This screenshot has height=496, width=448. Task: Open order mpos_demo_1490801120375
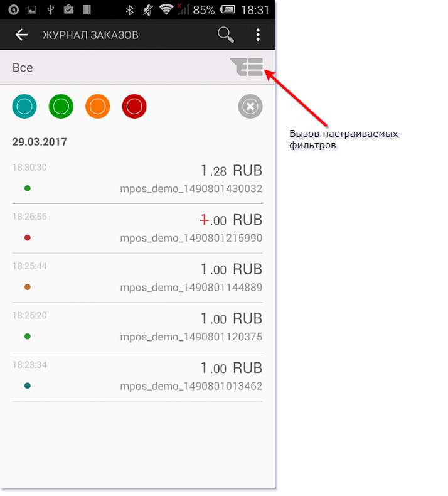click(x=191, y=337)
